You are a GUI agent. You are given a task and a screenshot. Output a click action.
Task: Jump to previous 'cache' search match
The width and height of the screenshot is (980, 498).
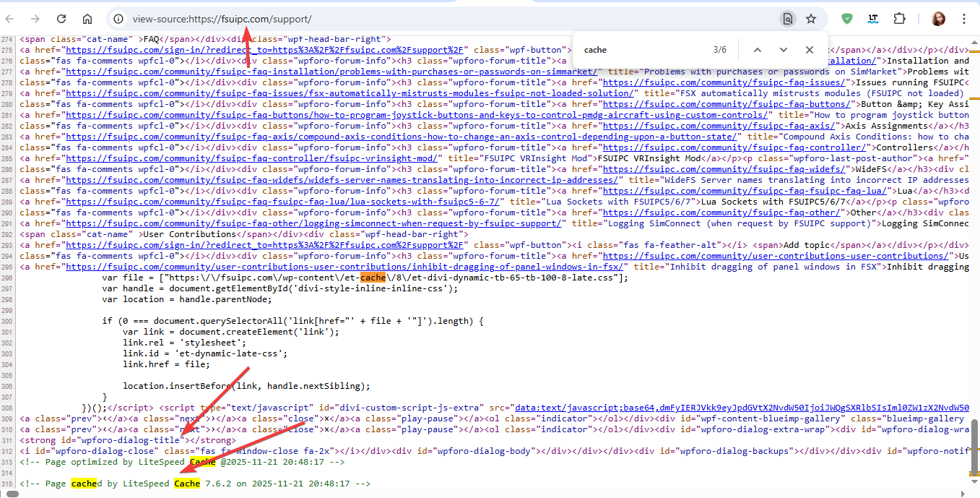(758, 50)
